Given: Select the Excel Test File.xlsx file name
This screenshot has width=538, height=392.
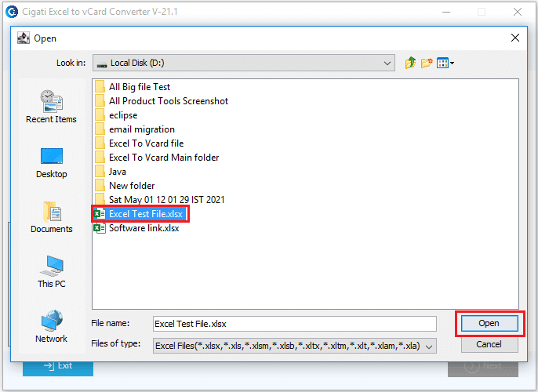Looking at the screenshot, I should pyautogui.click(x=146, y=214).
